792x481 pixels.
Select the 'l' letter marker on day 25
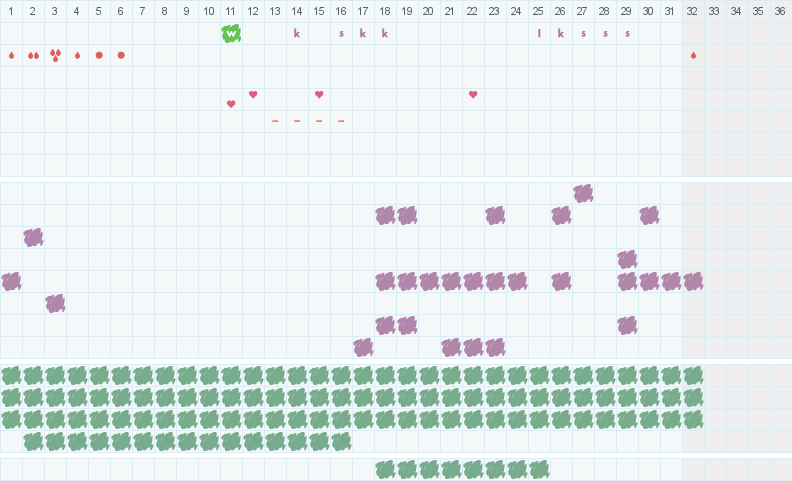(x=539, y=33)
